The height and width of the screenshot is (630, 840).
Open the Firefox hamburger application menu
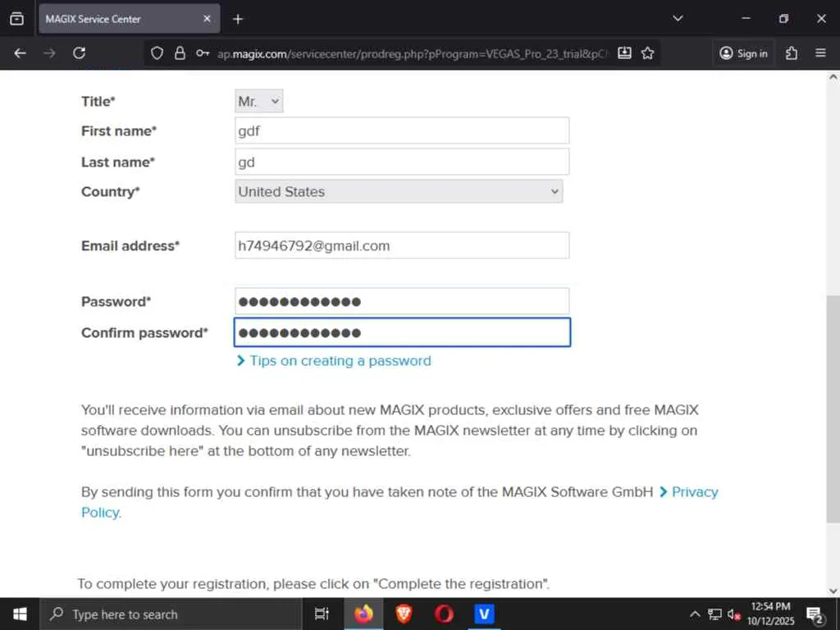click(x=820, y=53)
